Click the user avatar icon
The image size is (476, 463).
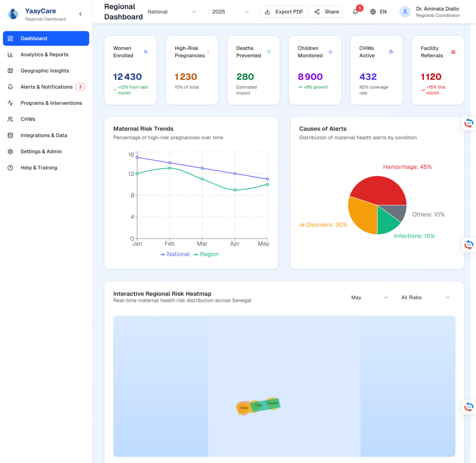tap(405, 12)
